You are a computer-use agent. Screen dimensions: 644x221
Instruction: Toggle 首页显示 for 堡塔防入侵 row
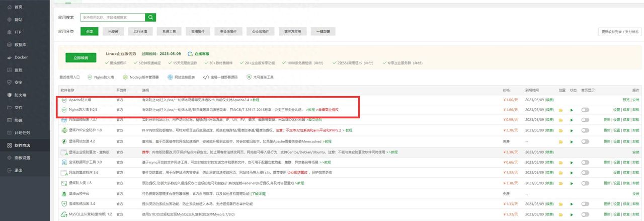tap(585, 183)
